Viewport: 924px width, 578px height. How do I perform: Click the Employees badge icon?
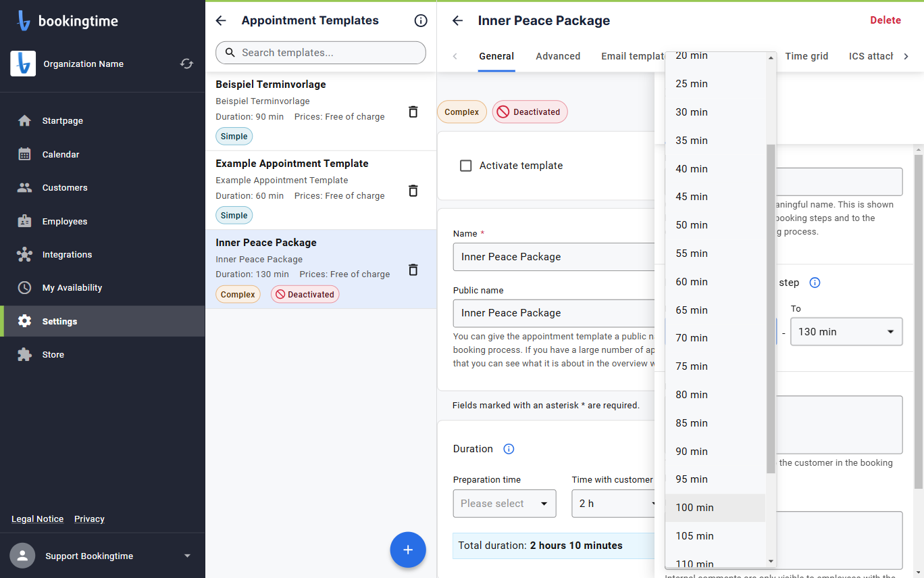[x=25, y=221]
